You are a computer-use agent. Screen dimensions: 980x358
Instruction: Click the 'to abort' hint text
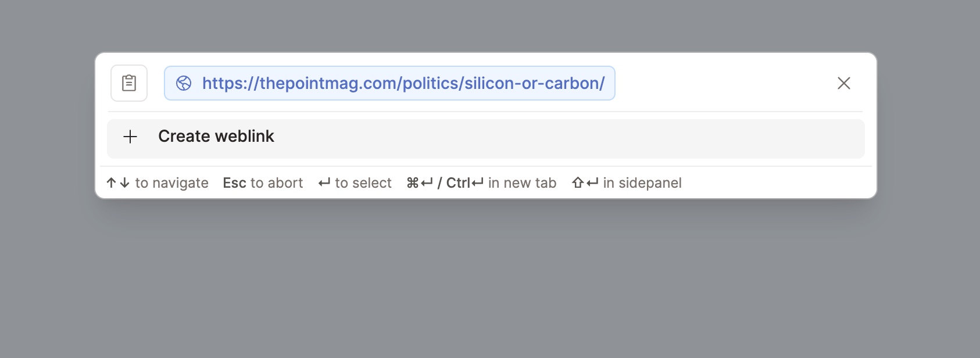click(x=277, y=183)
